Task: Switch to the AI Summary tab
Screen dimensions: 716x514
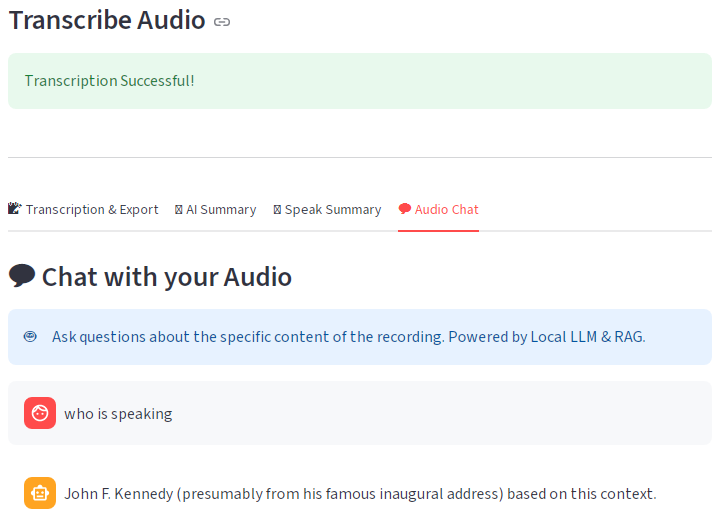Action: tap(221, 210)
